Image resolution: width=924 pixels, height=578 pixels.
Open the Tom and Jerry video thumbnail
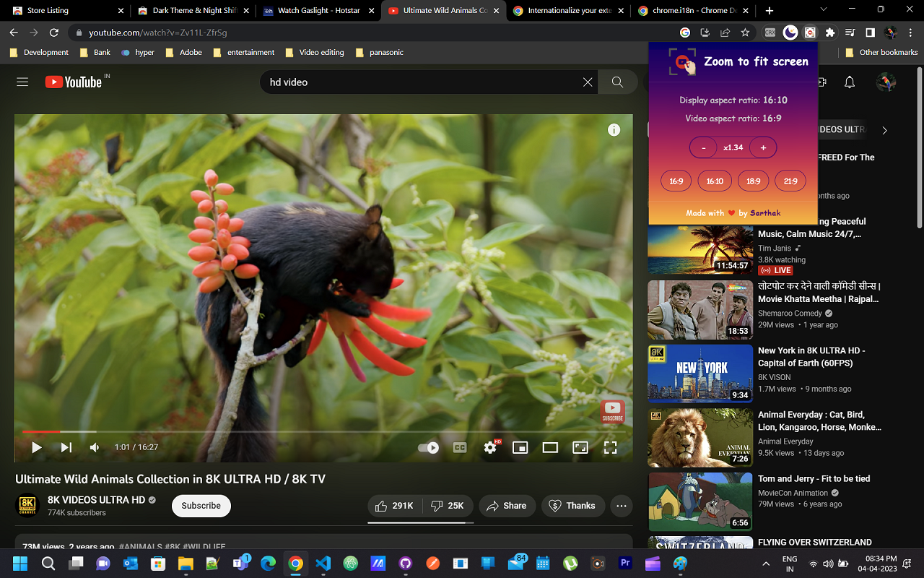tap(699, 501)
